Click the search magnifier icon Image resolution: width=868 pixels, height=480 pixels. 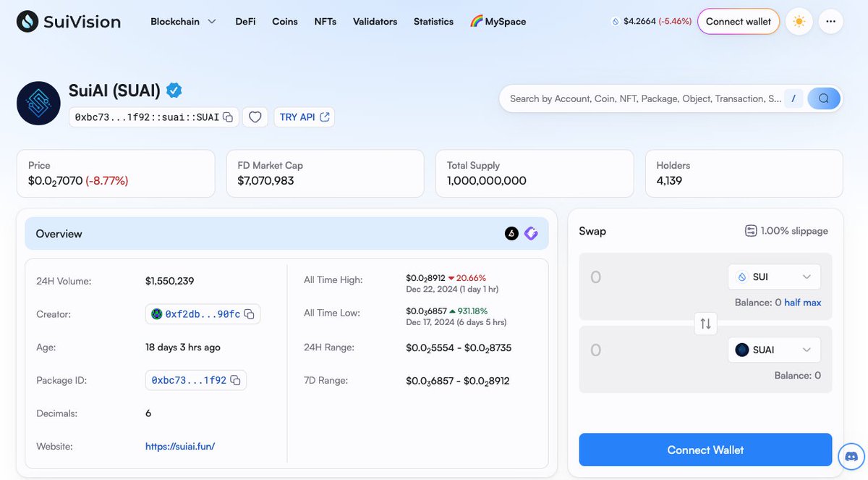tap(823, 98)
